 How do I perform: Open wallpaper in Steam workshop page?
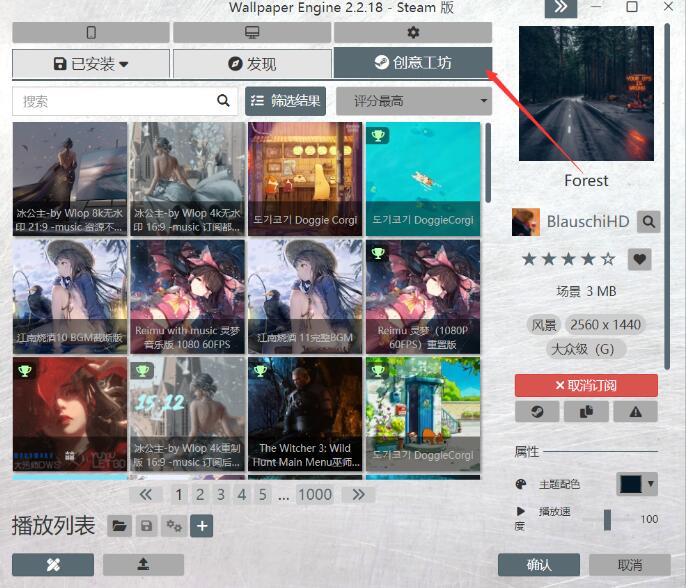[537, 411]
